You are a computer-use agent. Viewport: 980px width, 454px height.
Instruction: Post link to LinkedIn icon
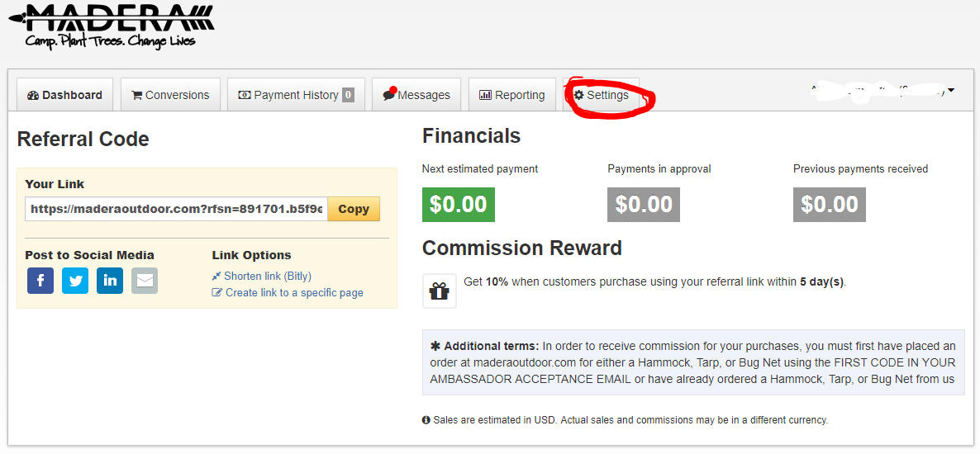(110, 281)
